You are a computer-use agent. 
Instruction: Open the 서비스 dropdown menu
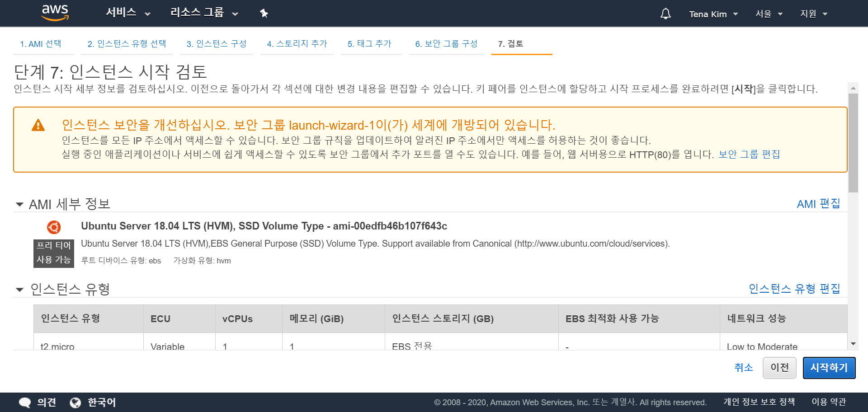[128, 13]
